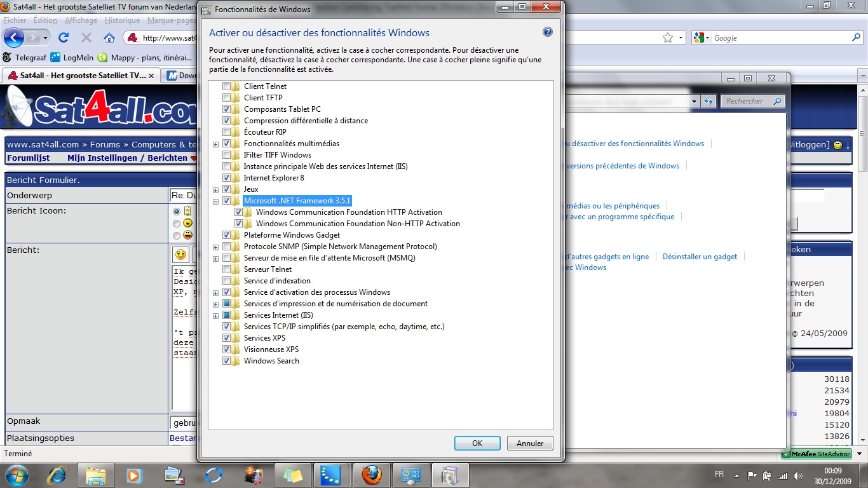Open help in Fonctionnalités de Windows dialog

click(547, 32)
